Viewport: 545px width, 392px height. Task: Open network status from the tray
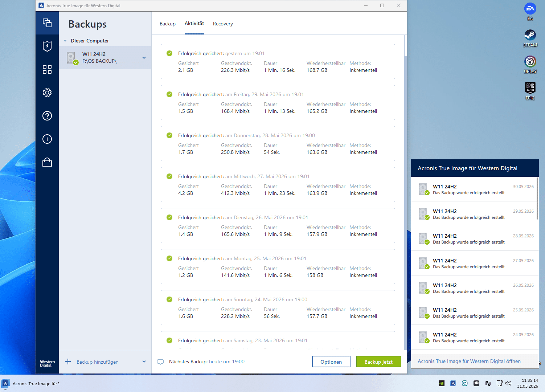point(500,383)
